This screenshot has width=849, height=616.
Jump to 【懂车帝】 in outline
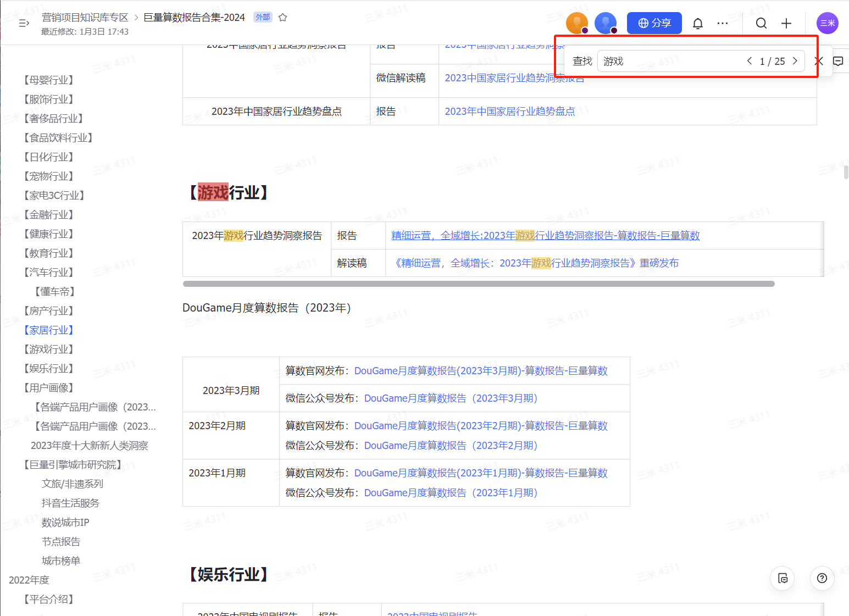[x=54, y=292]
